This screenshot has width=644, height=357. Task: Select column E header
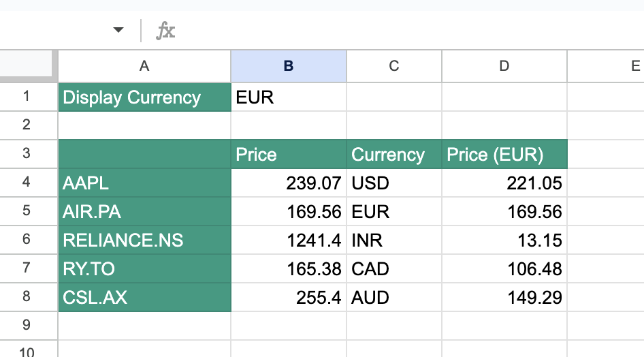(x=606, y=65)
